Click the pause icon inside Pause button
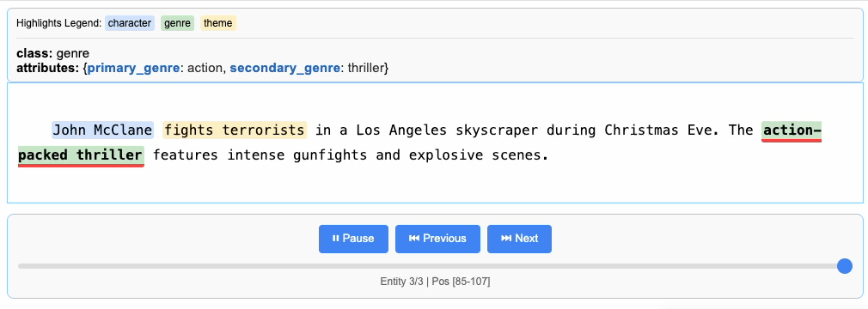This screenshot has height=309, width=868. point(335,239)
